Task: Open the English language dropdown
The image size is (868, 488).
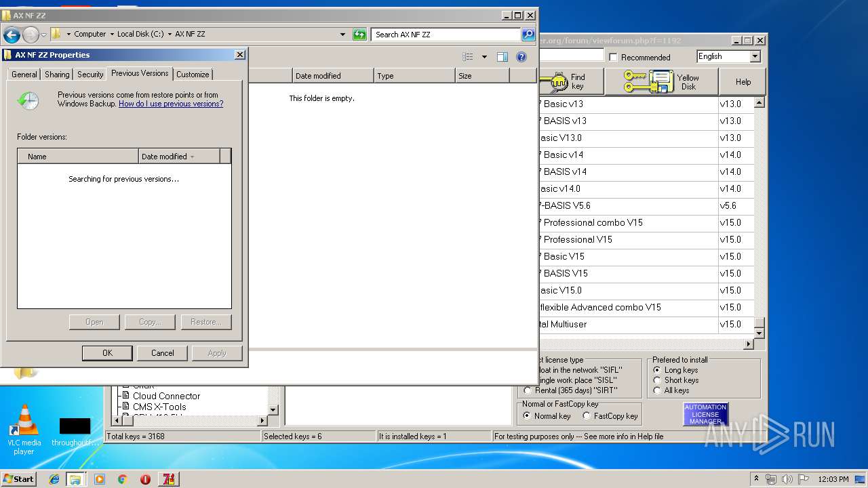Action: click(x=755, y=57)
